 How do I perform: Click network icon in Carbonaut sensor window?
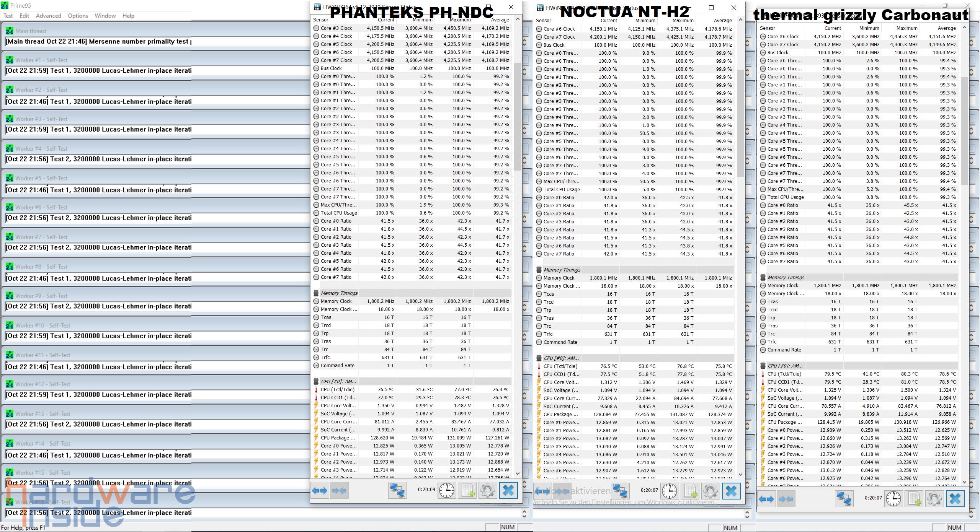[844, 499]
